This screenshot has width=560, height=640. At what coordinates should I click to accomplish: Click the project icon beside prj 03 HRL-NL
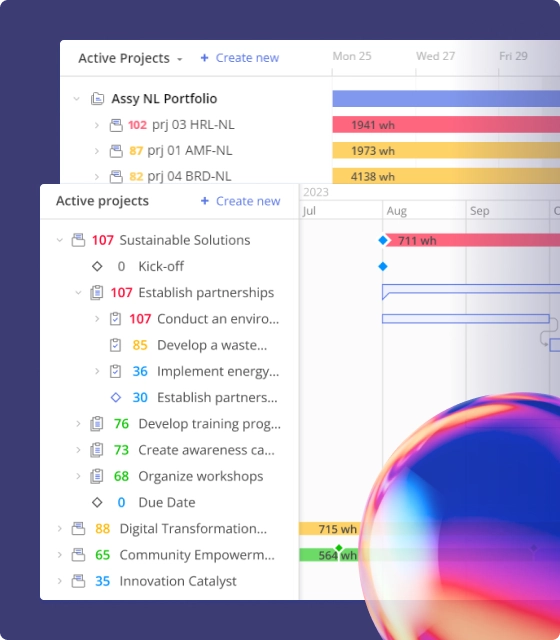point(116,125)
